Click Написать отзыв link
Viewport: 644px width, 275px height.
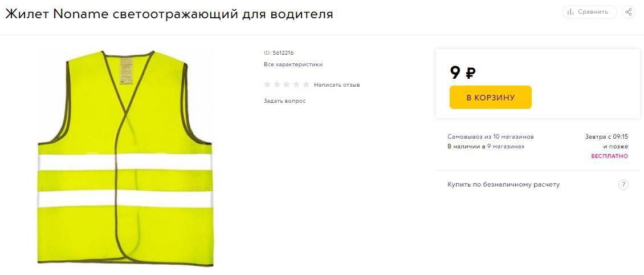pos(337,84)
